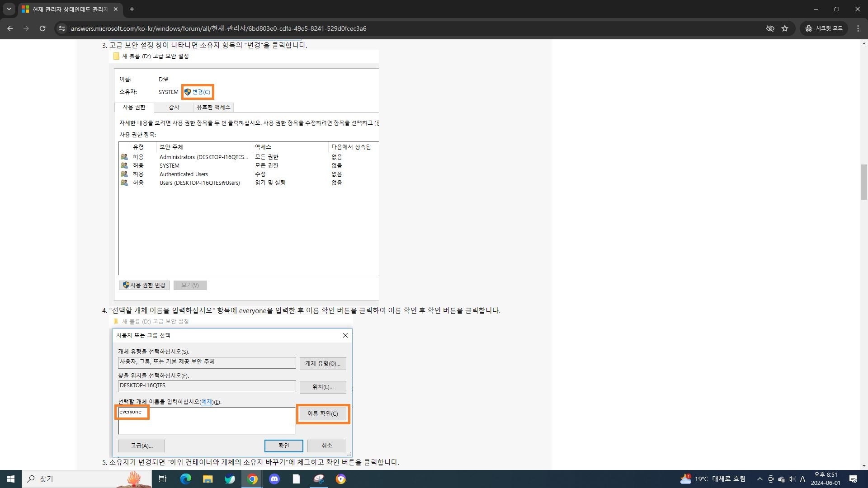Click the Incognito mode (시크릿 모드) button
Image resolution: width=868 pixels, height=488 pixels.
point(824,28)
